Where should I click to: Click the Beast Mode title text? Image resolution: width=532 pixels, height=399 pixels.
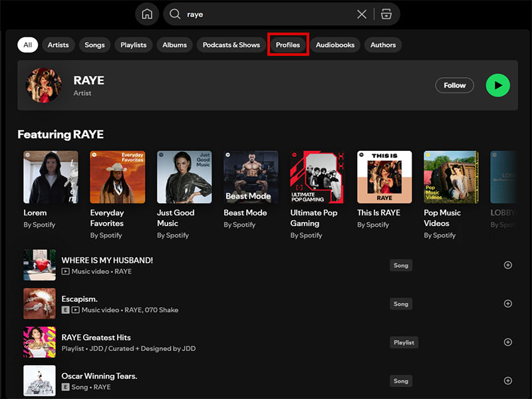click(245, 213)
